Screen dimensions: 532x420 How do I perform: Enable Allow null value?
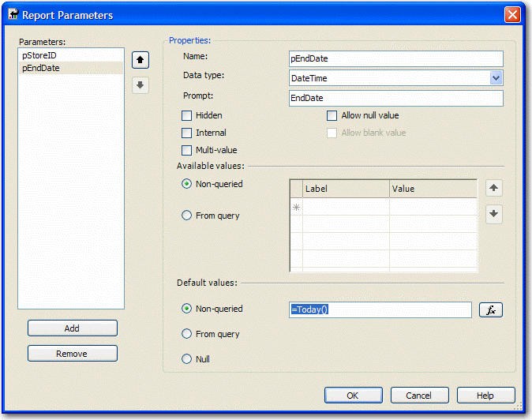[x=332, y=115]
